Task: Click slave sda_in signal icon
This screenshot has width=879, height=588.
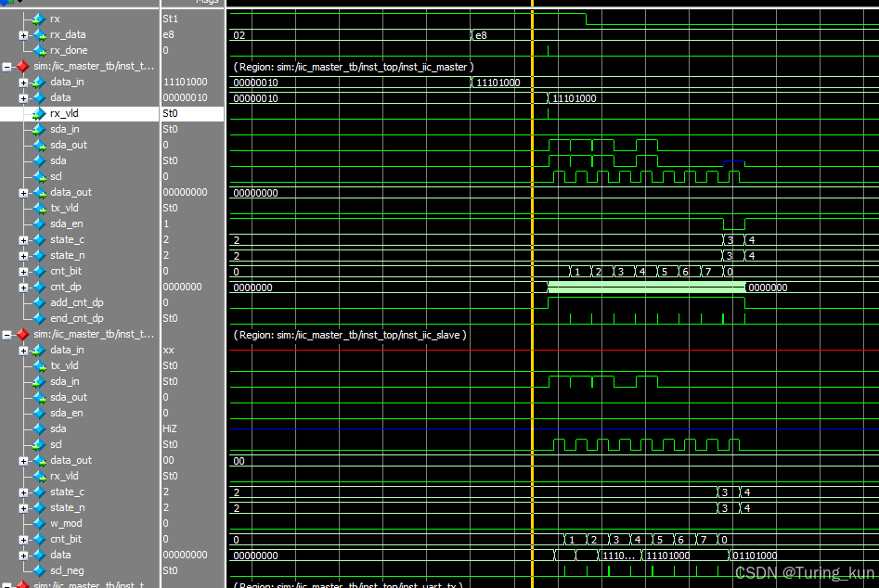Action: (x=39, y=381)
